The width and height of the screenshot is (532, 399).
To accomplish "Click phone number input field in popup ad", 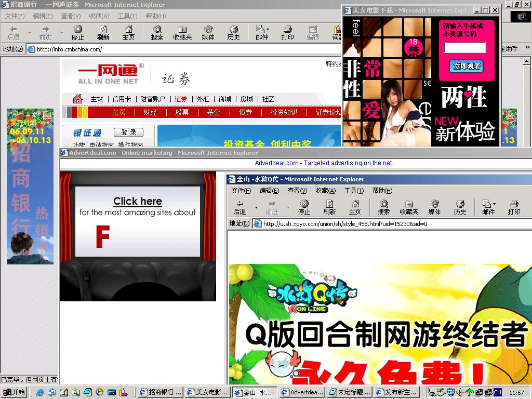I will point(465,47).
